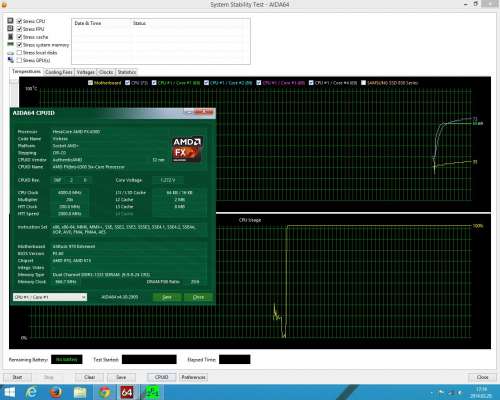
Task: Click the Date & Time column header
Action: 101,23
